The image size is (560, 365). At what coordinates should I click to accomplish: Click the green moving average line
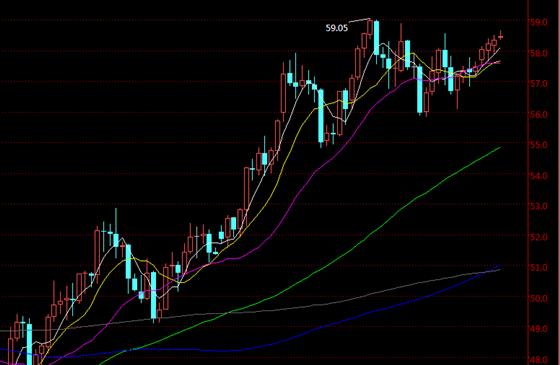393,214
